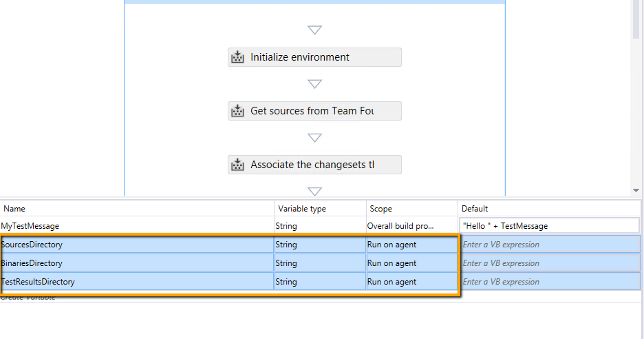Click the arrow connector above Get sources

pyautogui.click(x=314, y=84)
